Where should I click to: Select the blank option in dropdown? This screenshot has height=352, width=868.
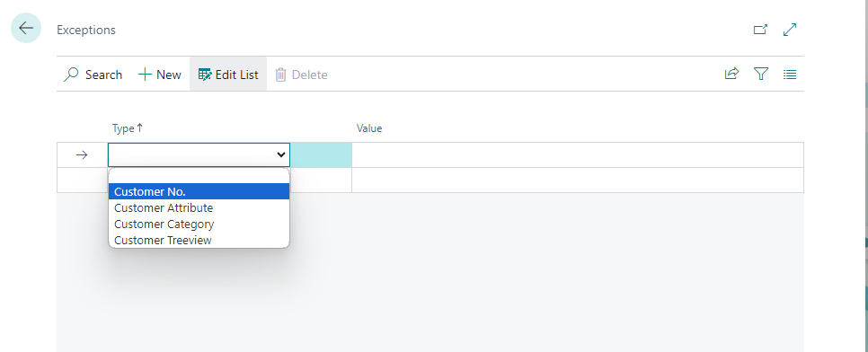pos(199,177)
